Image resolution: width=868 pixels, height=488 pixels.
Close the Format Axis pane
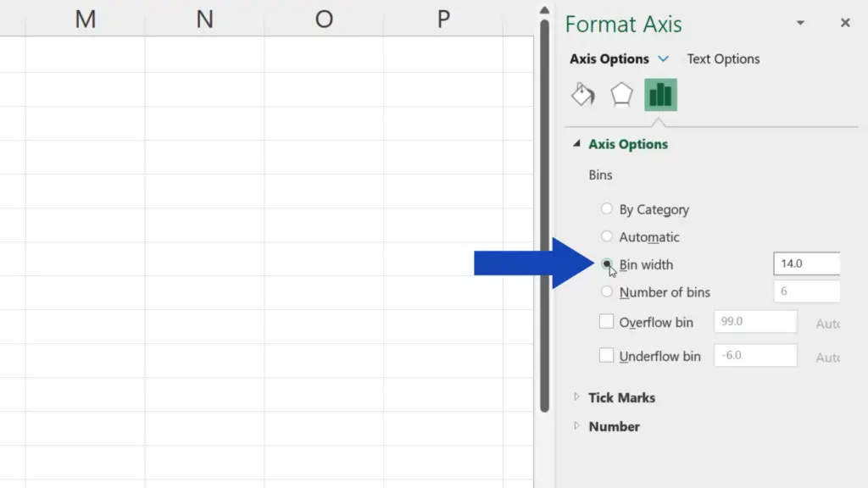point(845,23)
